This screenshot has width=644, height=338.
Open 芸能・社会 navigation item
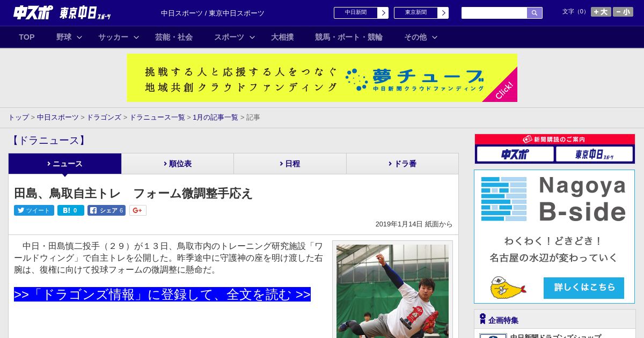click(174, 37)
